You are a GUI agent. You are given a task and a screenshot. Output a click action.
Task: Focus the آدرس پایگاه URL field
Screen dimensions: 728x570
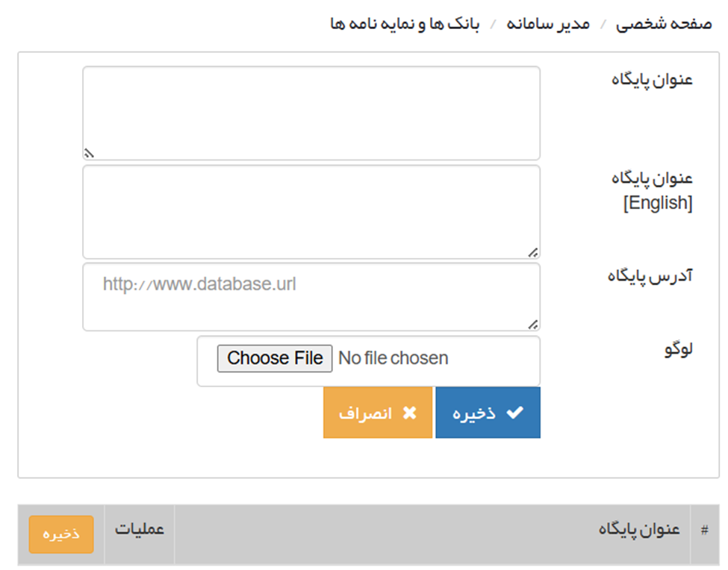[311, 296]
